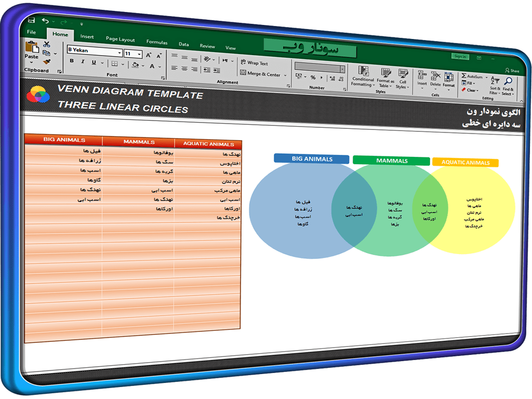
Task: Click Decrease Font Size icon
Action: [x=159, y=56]
